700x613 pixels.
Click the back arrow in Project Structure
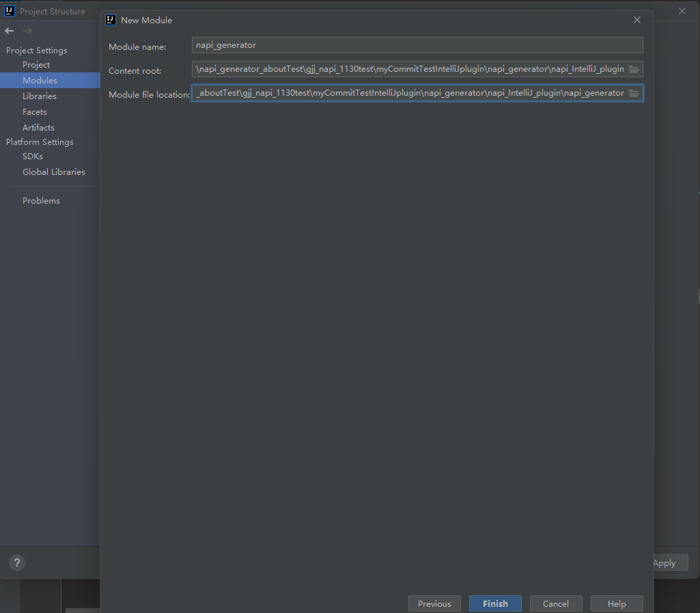(9, 31)
